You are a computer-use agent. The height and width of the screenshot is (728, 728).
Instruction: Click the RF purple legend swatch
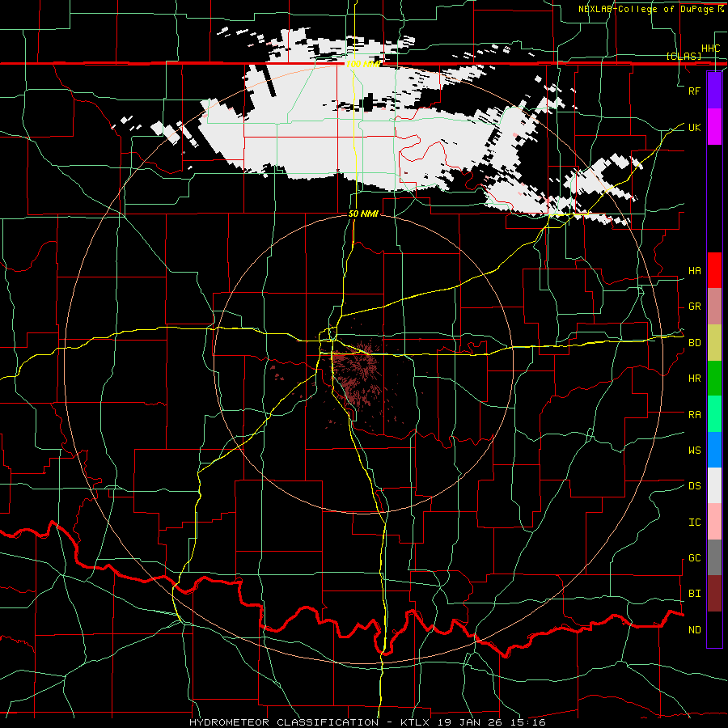(714, 91)
